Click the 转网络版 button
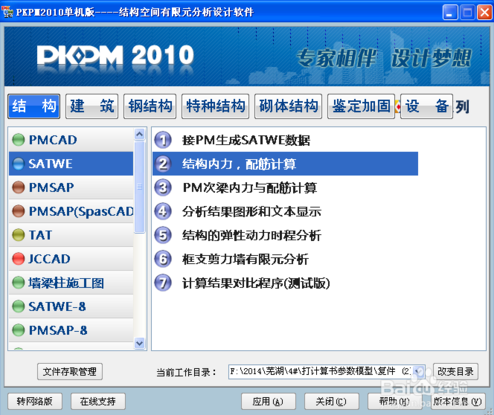 pyautogui.click(x=35, y=401)
